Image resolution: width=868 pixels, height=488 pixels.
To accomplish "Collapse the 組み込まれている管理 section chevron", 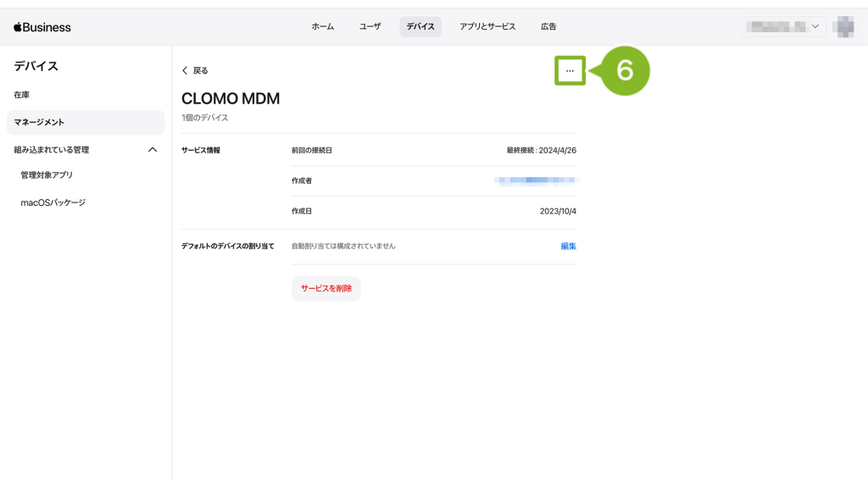I will tap(153, 150).
